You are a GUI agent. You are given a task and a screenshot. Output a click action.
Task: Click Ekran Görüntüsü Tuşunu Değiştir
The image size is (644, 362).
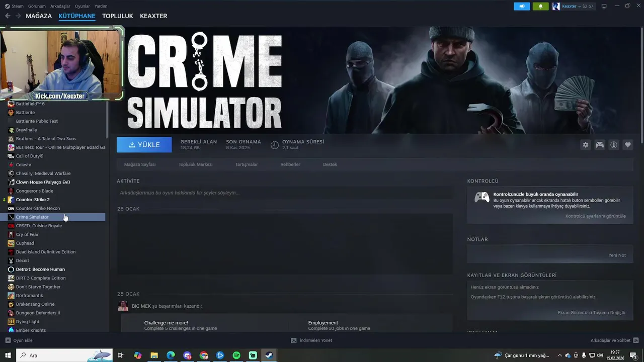(x=592, y=313)
